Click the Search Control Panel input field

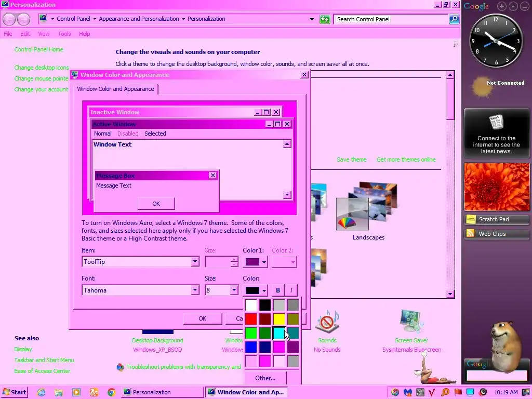coord(391,19)
